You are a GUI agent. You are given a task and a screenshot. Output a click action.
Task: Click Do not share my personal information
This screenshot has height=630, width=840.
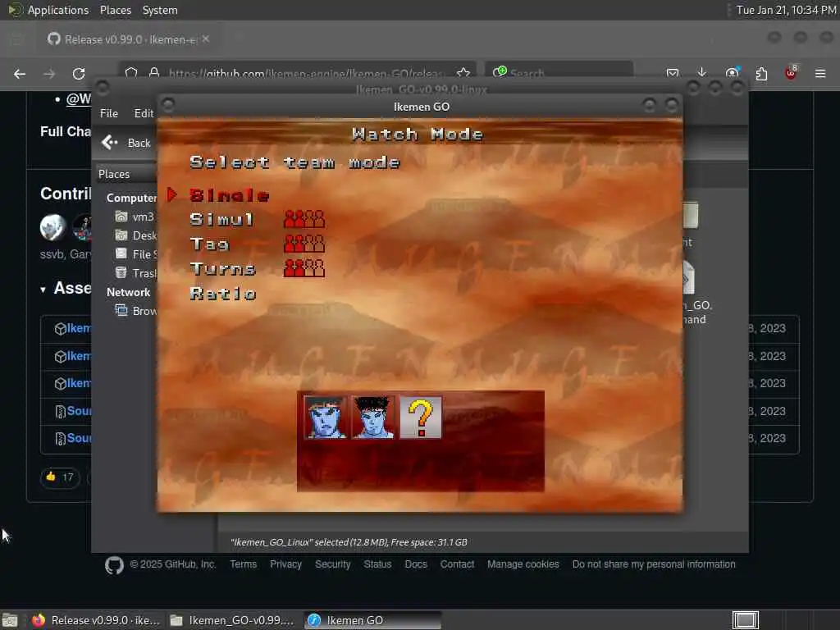click(654, 564)
